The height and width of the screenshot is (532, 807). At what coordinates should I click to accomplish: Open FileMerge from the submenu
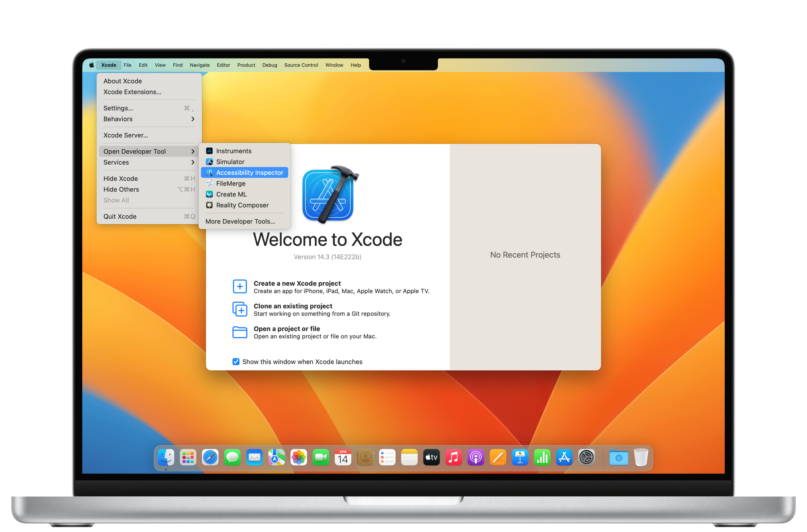click(x=230, y=184)
